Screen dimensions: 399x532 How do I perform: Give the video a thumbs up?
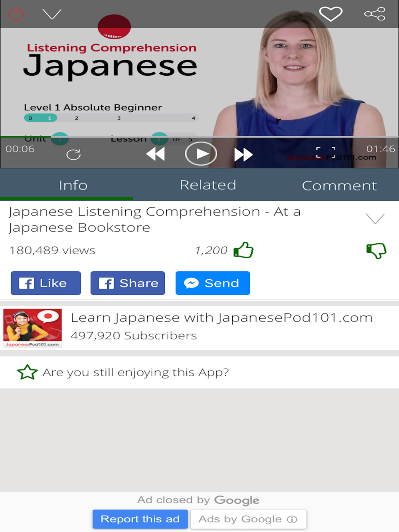[x=243, y=250]
